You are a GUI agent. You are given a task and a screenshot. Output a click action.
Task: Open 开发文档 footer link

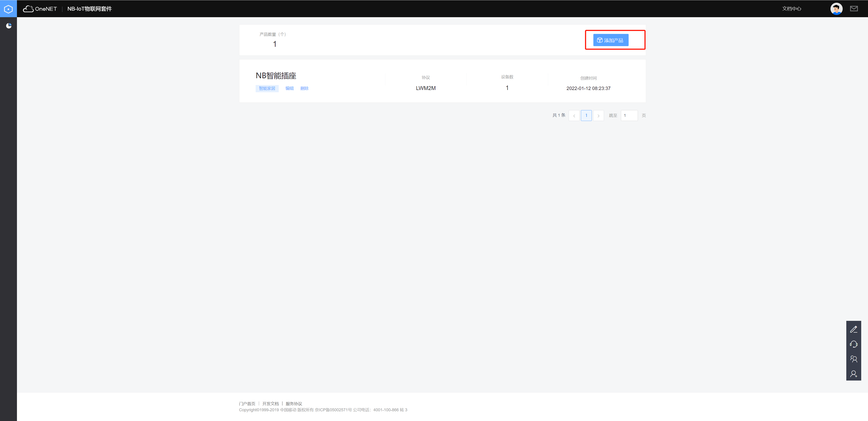coord(270,403)
